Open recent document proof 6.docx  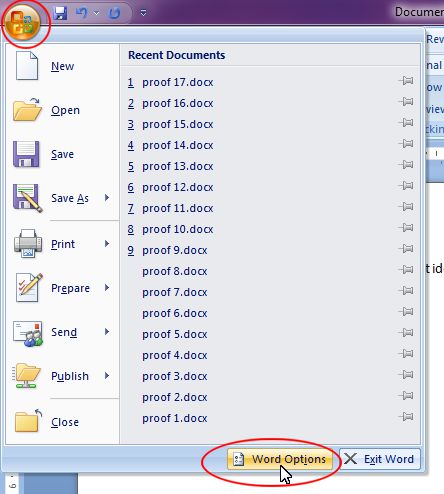click(x=175, y=313)
